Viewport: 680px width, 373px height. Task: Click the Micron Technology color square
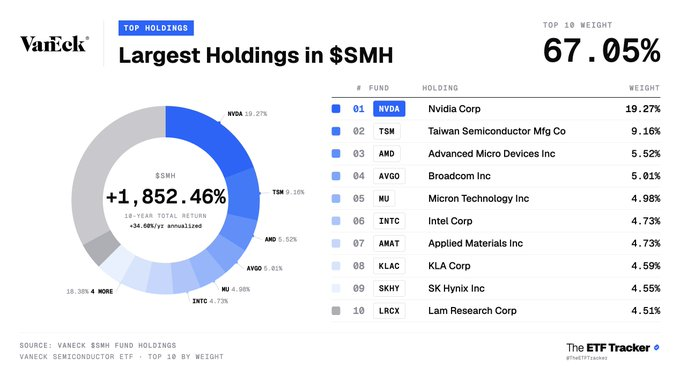(336, 199)
